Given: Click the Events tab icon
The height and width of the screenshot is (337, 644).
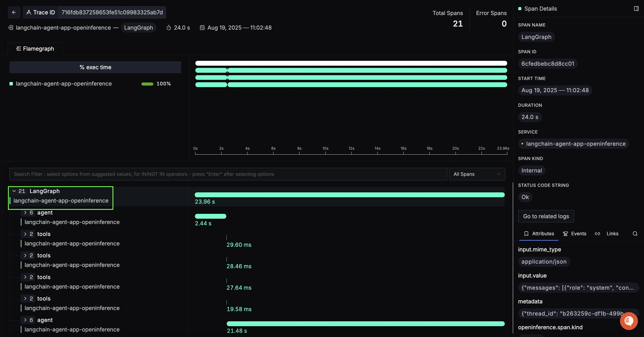Looking at the screenshot, I should 565,234.
